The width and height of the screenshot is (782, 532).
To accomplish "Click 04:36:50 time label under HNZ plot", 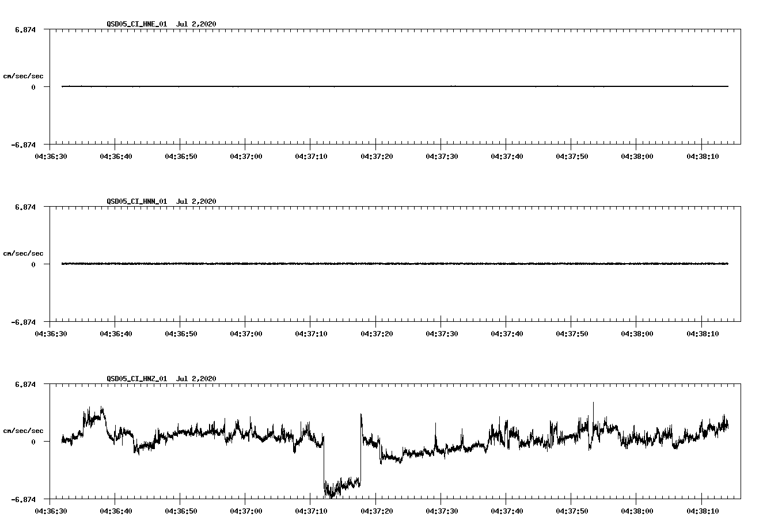I will 181,511.
